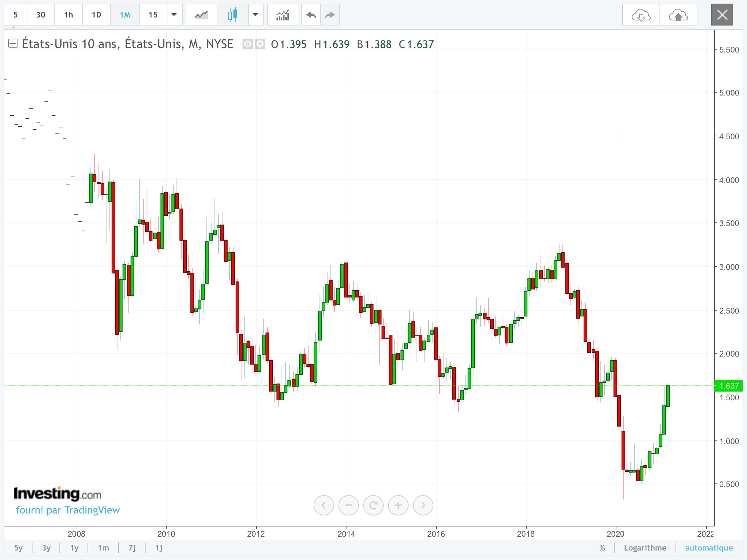Image resolution: width=747 pixels, height=560 pixels.
Task: Click the zoom in plus button
Action: coord(398,505)
